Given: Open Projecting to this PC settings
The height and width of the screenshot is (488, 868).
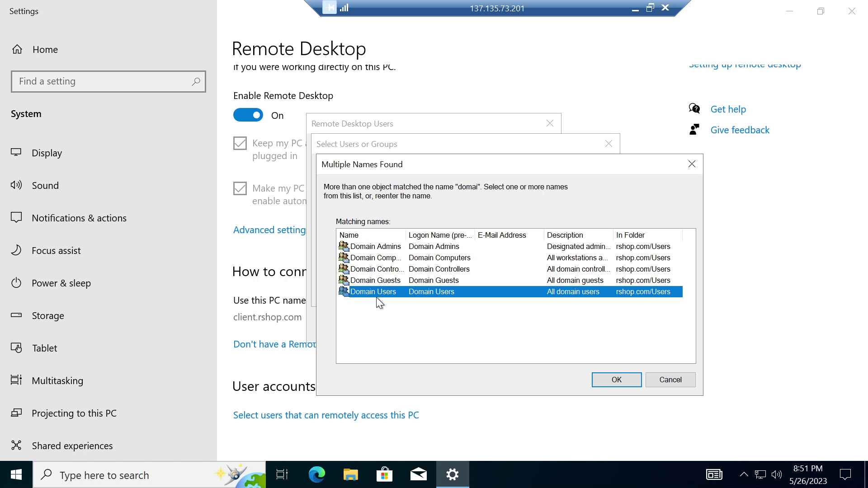Looking at the screenshot, I should pos(75,413).
